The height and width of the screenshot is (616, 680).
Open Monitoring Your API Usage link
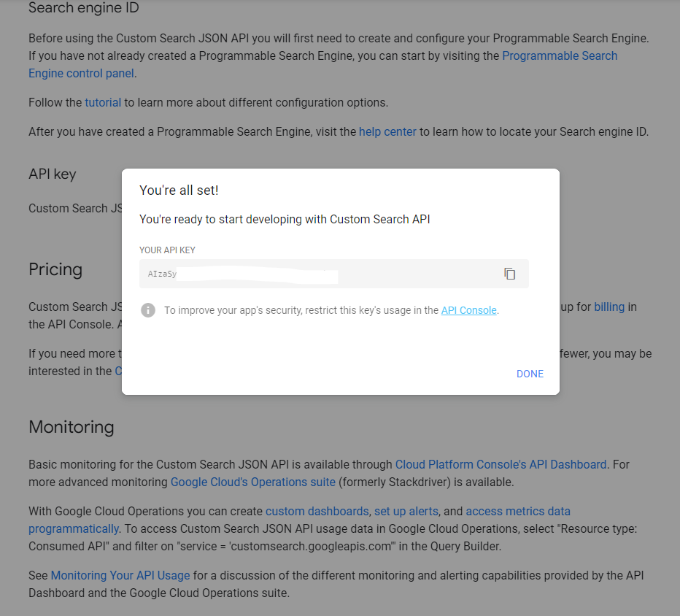tap(120, 575)
